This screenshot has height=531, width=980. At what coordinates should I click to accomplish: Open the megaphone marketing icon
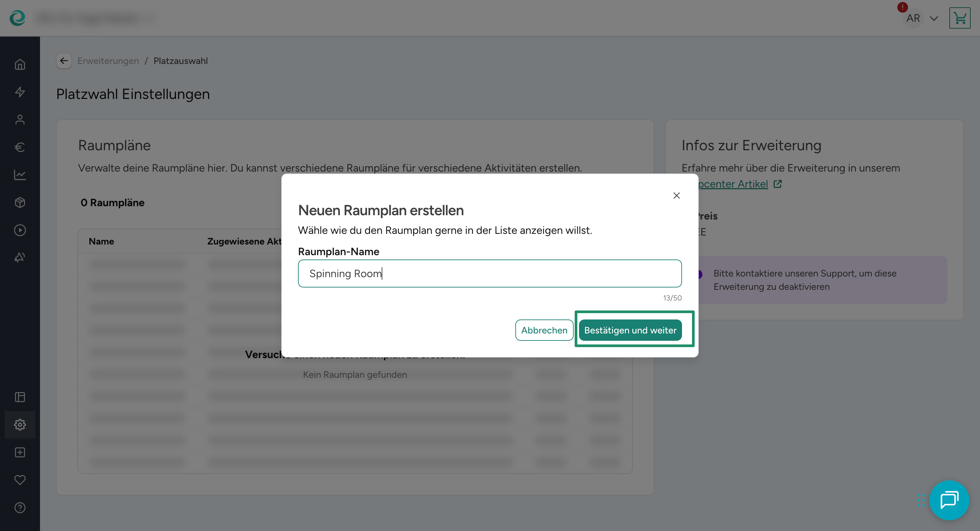20,257
